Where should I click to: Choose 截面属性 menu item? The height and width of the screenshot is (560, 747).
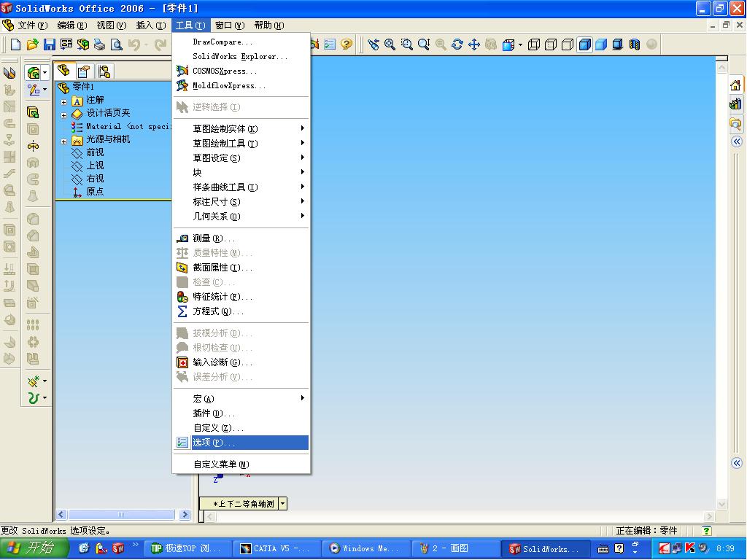[x=241, y=268]
